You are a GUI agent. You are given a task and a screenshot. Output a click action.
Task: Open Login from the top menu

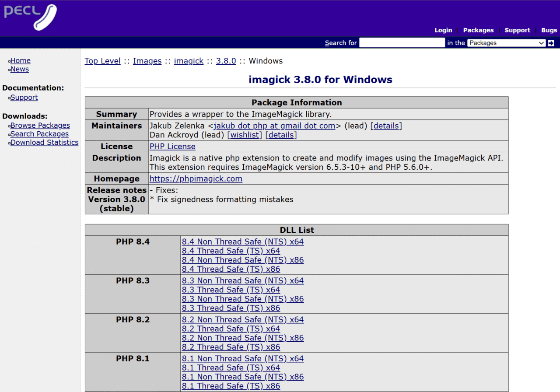point(443,30)
